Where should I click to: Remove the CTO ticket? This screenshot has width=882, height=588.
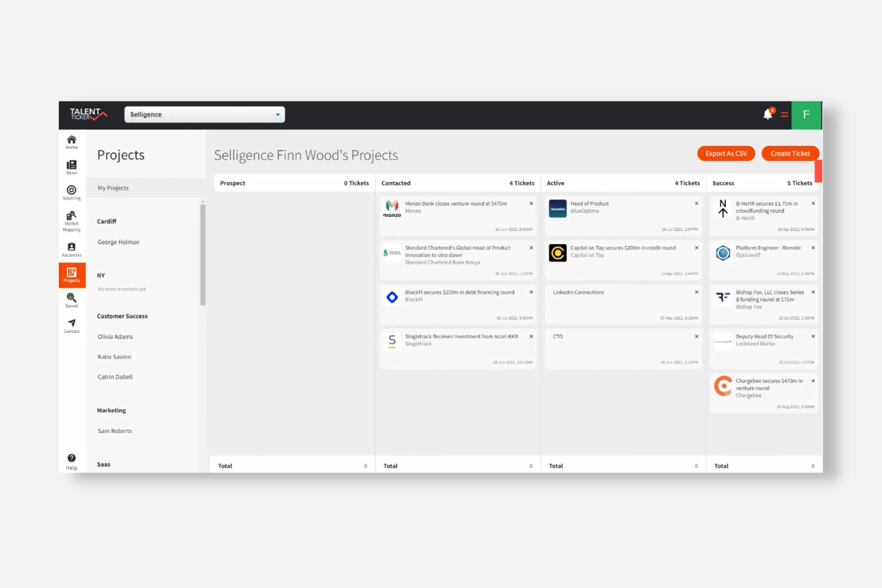point(697,336)
